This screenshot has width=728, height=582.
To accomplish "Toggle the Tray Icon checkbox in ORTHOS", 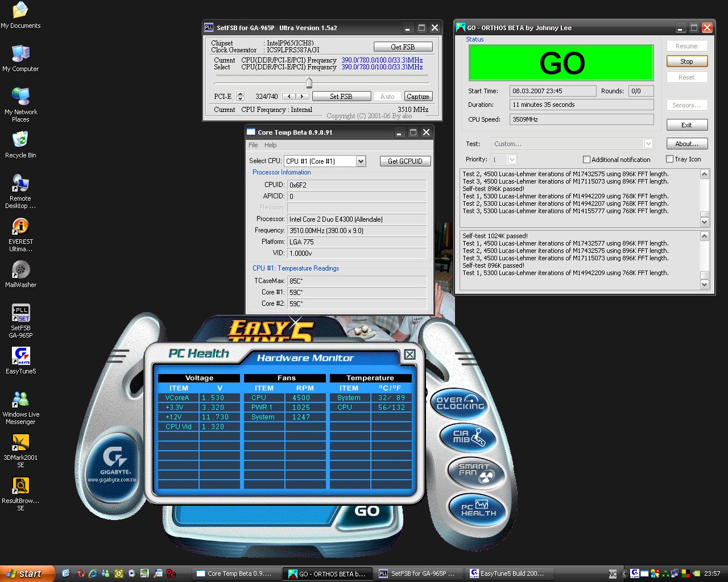I will click(x=669, y=159).
